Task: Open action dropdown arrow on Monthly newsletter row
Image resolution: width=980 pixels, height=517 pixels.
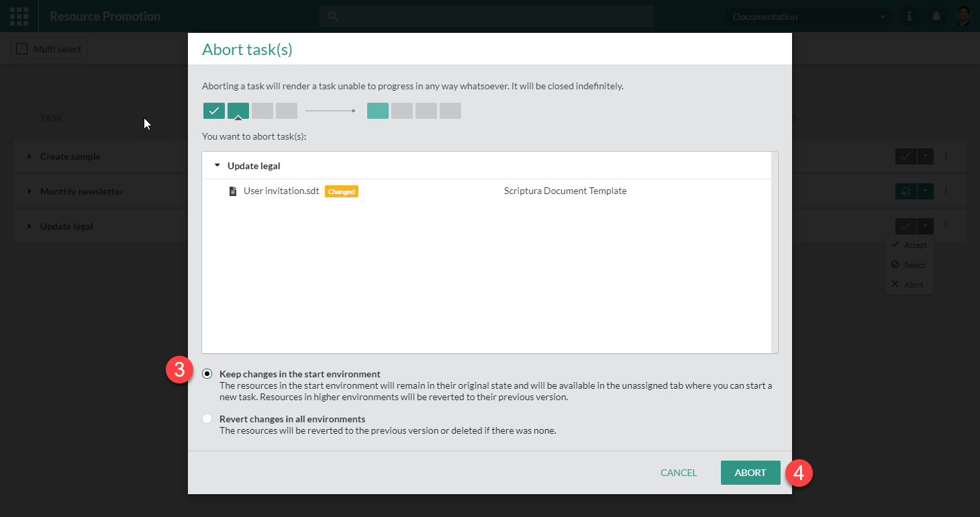Action: (925, 191)
